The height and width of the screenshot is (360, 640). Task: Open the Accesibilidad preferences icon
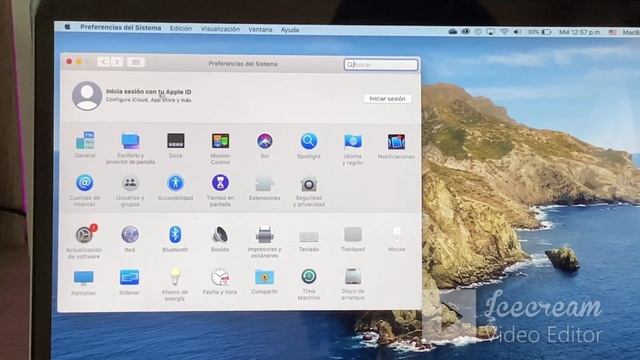(176, 183)
